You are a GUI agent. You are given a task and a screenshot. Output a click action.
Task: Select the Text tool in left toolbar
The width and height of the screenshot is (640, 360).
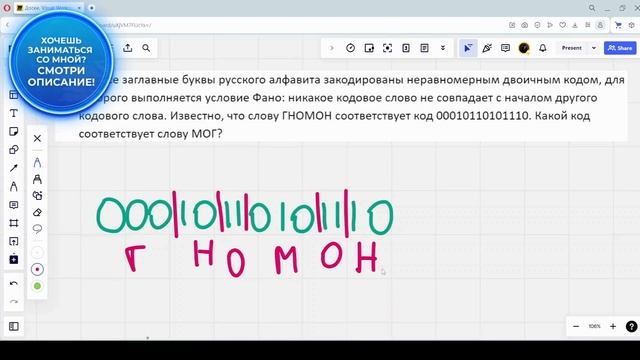pyautogui.click(x=13, y=113)
